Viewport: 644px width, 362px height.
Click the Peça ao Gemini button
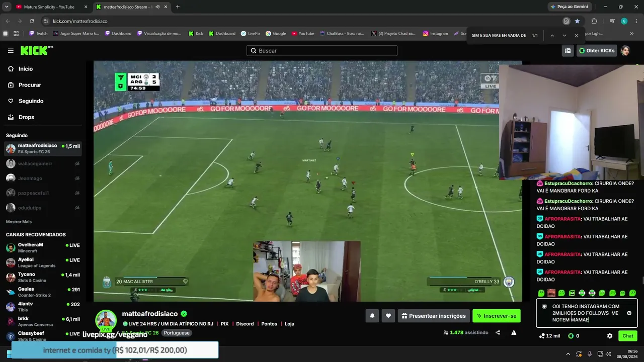pos(569,7)
